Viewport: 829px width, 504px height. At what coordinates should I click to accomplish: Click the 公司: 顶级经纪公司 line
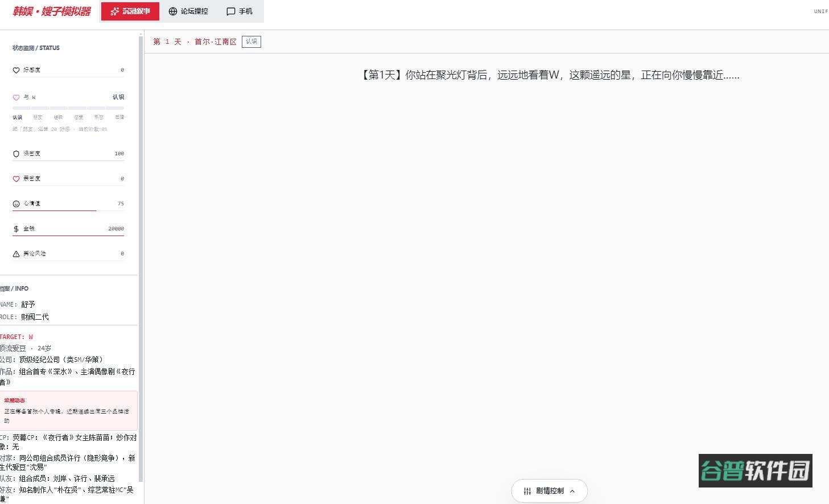[x=51, y=360]
